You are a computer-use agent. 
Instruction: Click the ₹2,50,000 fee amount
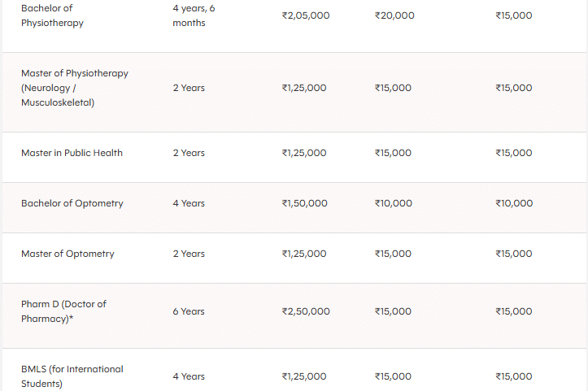pyautogui.click(x=305, y=311)
